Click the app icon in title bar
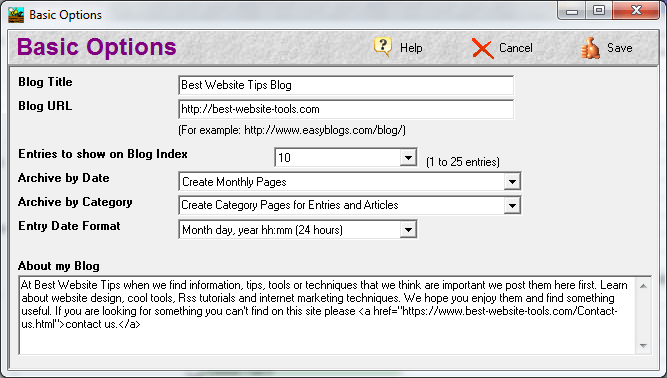The image size is (667, 378). coord(16,15)
